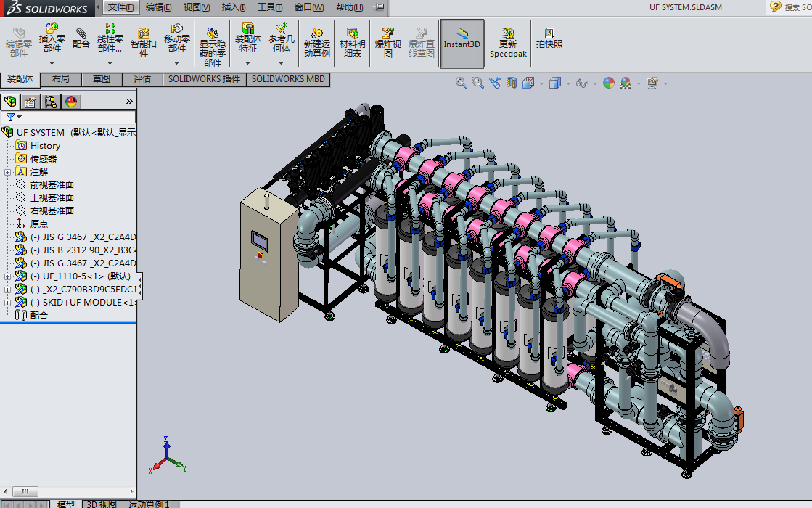Open the feature tree filter dropdown
812x508 pixels.
(x=15, y=117)
